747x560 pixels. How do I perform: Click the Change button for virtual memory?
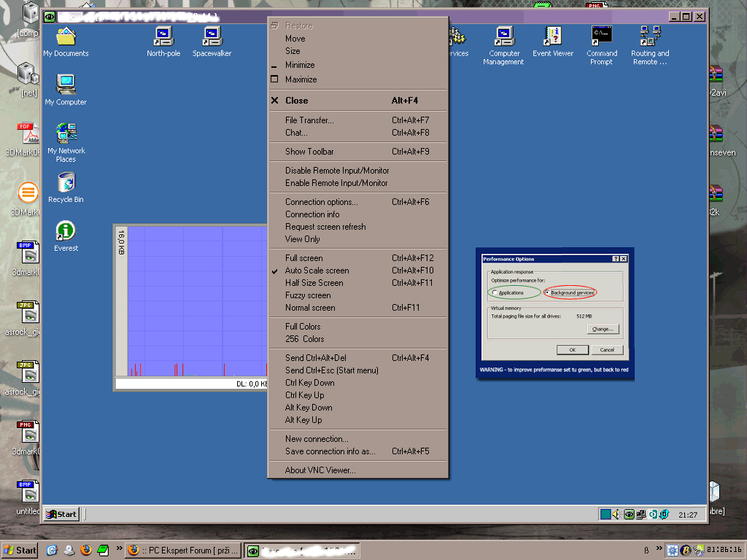pos(603,329)
